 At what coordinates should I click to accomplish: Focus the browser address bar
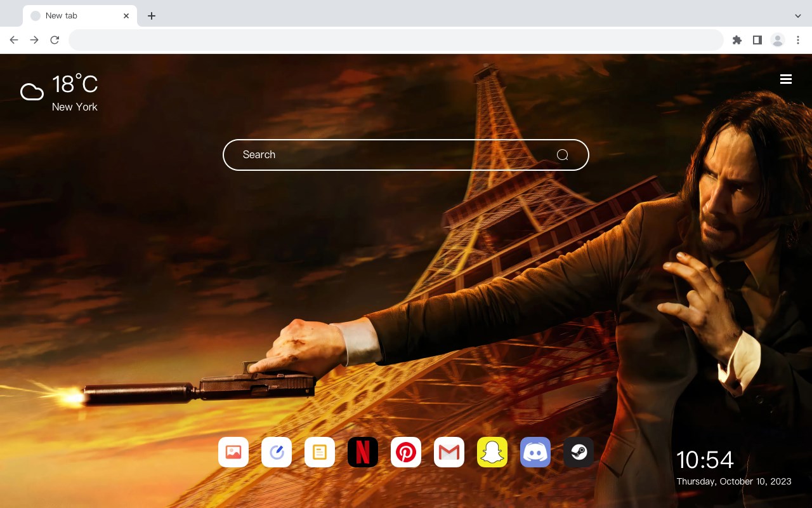pos(396,40)
